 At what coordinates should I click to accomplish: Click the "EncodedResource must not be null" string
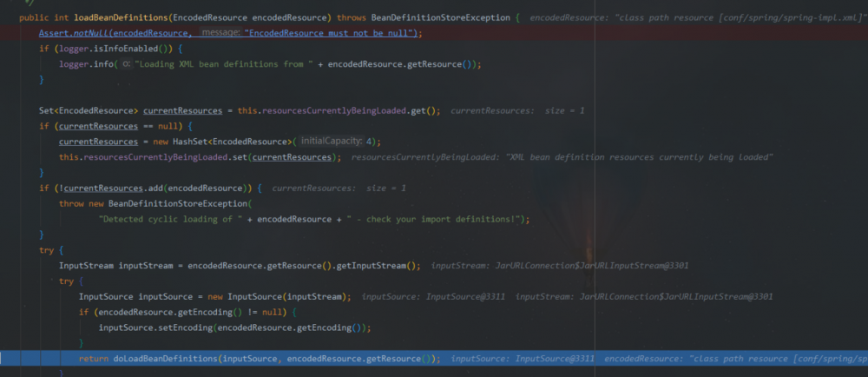(x=330, y=33)
